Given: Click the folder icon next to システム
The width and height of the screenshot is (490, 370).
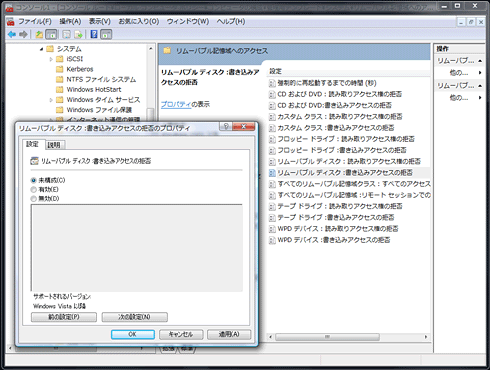Looking at the screenshot, I should 50,49.
